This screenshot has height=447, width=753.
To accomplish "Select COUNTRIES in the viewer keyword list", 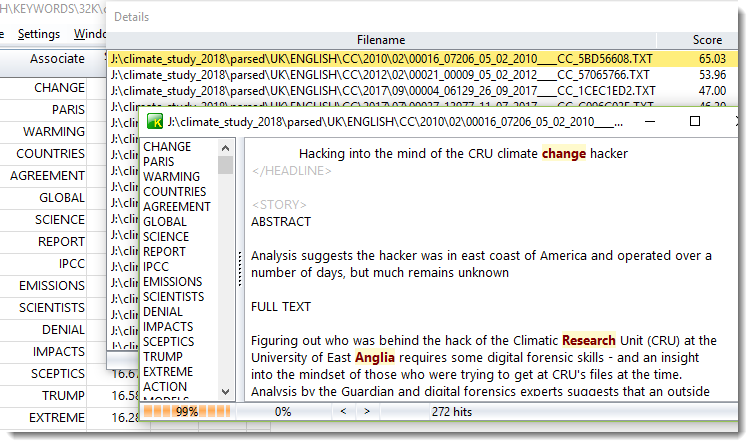I will tap(175, 191).
